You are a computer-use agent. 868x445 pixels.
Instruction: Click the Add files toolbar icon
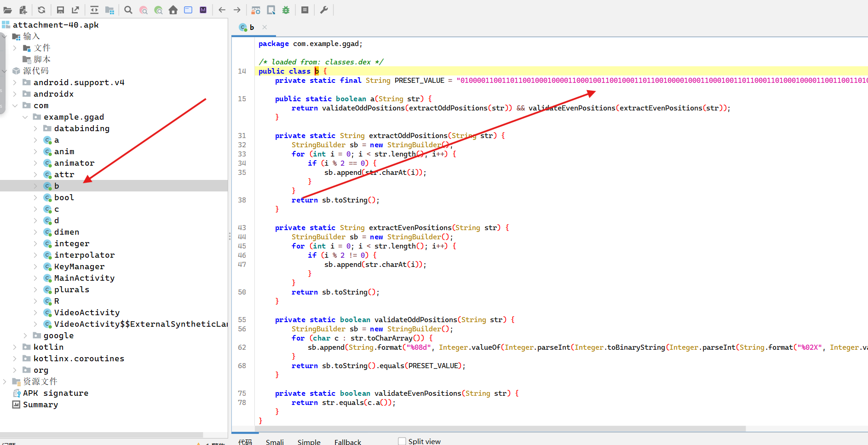click(23, 10)
